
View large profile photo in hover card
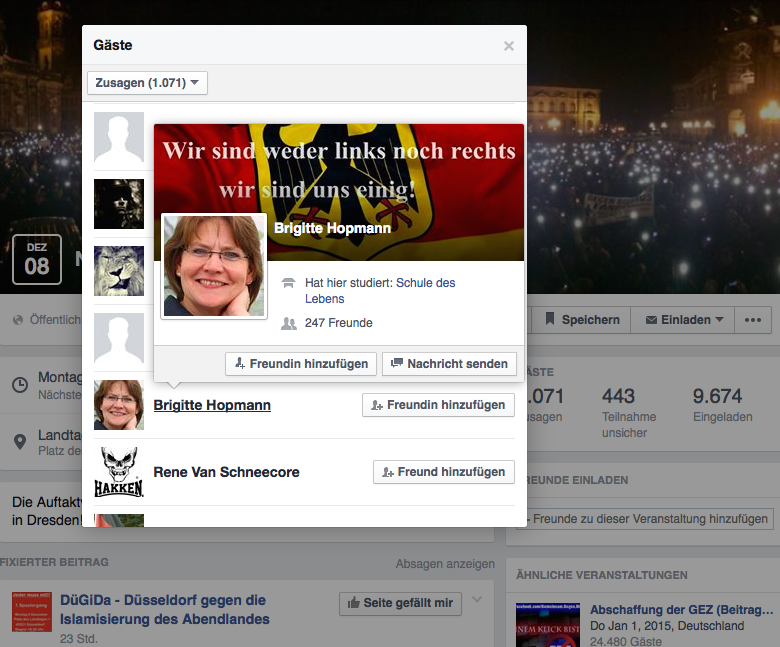tap(214, 266)
